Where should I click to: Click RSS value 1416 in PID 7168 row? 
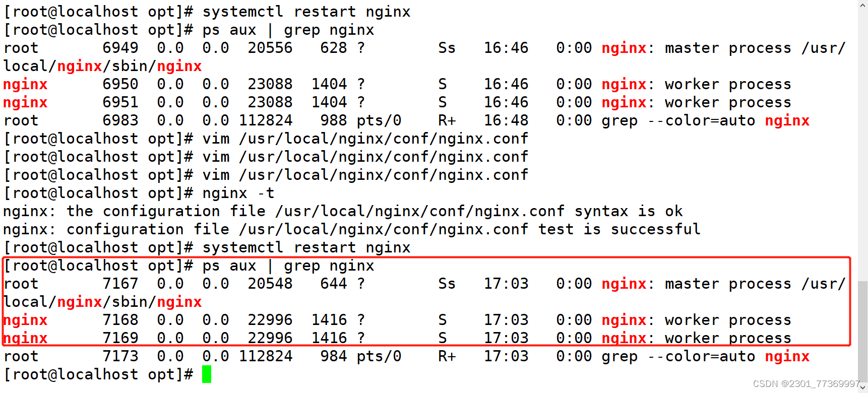coord(329,320)
